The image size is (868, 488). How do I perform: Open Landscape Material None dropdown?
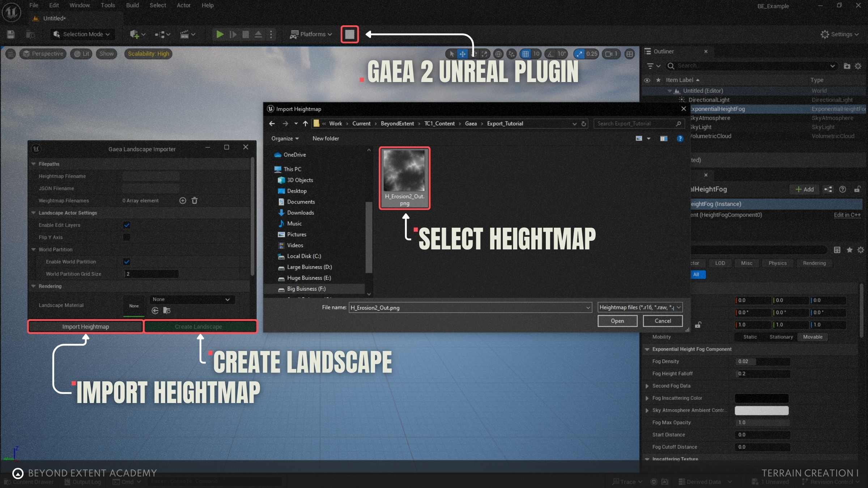pos(192,299)
